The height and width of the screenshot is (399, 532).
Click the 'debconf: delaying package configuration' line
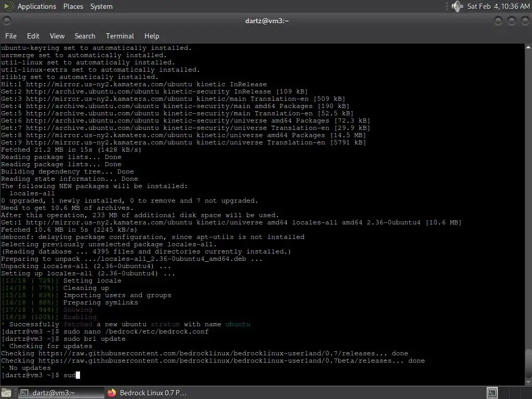tap(153, 237)
